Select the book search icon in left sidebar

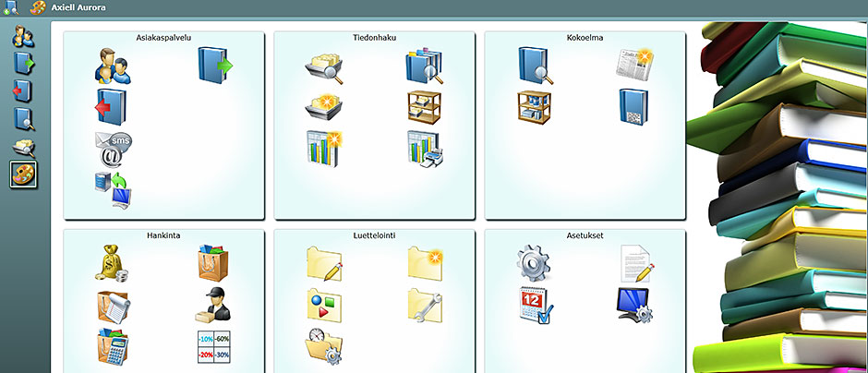pos(24,118)
